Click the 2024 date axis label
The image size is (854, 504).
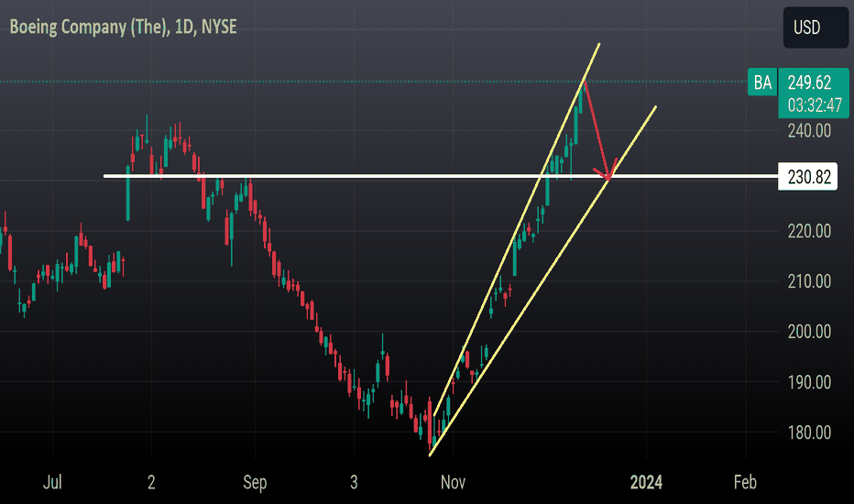point(647,482)
